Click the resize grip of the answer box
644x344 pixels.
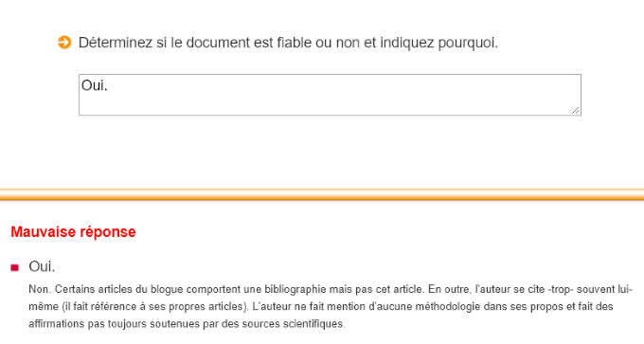pos(576,110)
